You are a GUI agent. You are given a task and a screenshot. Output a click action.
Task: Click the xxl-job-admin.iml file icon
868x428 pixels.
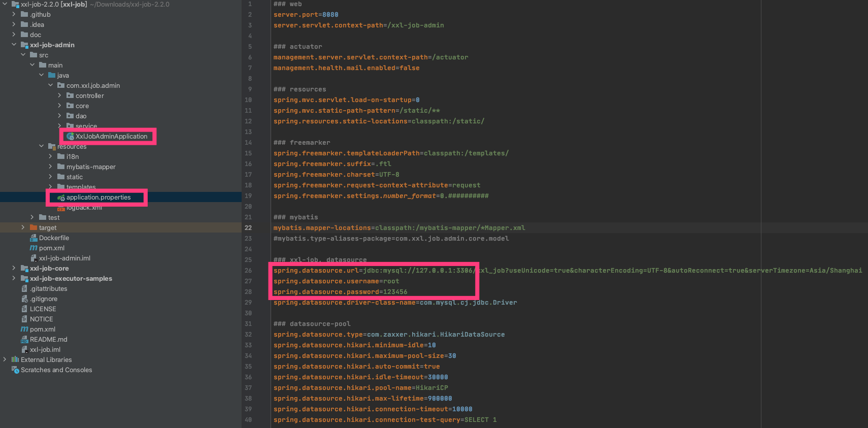[x=34, y=258]
